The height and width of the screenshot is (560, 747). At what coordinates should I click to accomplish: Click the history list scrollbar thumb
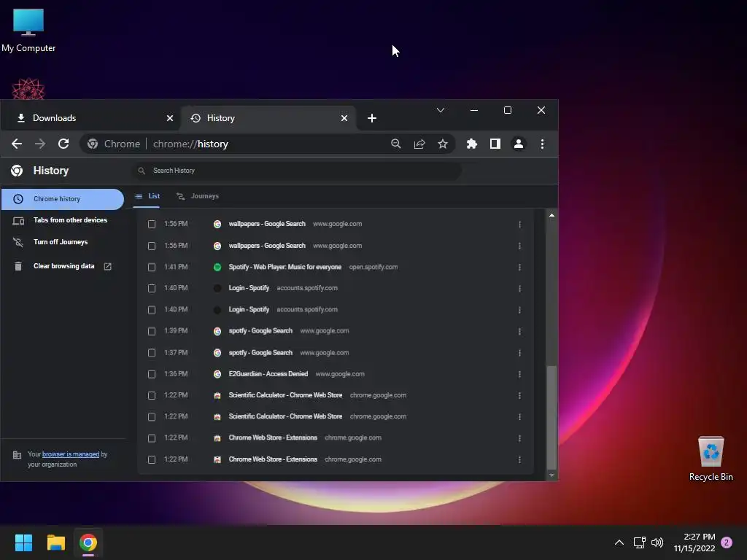(551, 418)
